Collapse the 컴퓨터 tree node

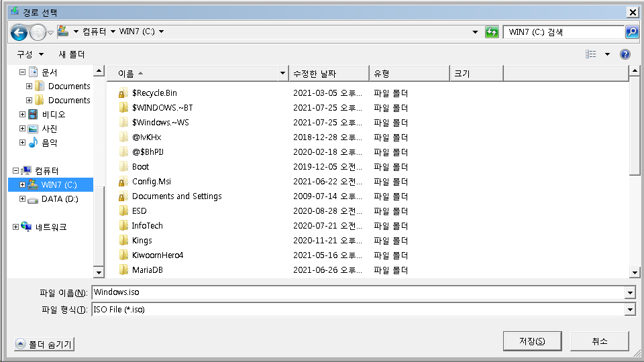(15, 170)
